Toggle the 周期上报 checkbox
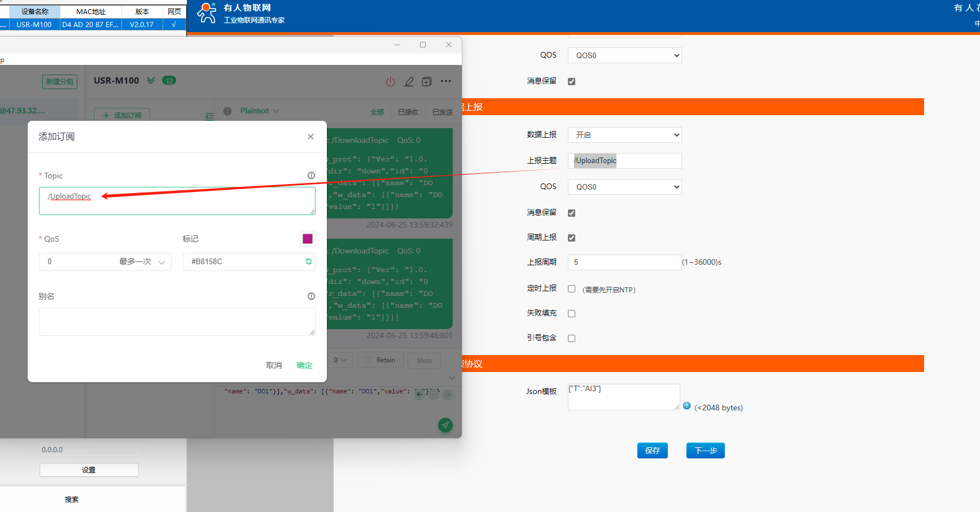 click(571, 238)
